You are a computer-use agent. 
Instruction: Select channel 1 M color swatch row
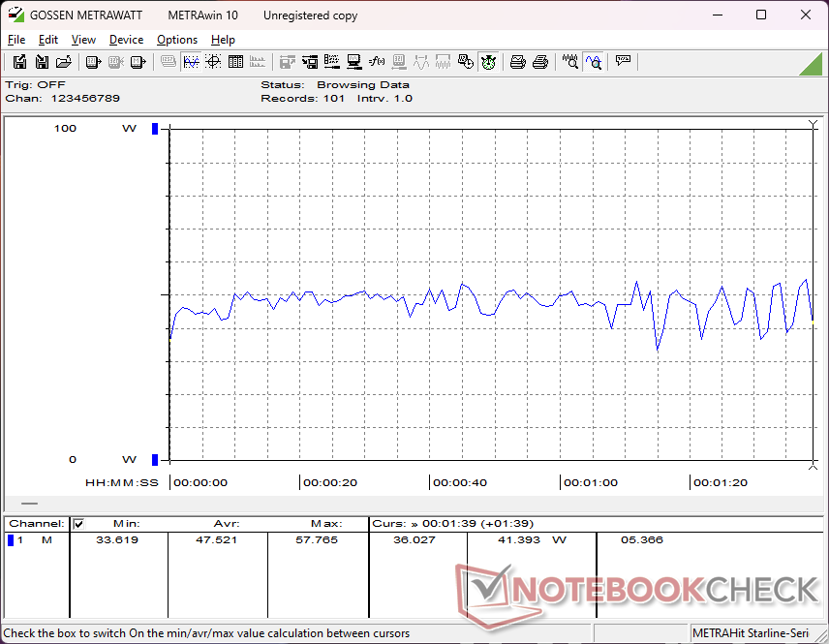(11, 539)
